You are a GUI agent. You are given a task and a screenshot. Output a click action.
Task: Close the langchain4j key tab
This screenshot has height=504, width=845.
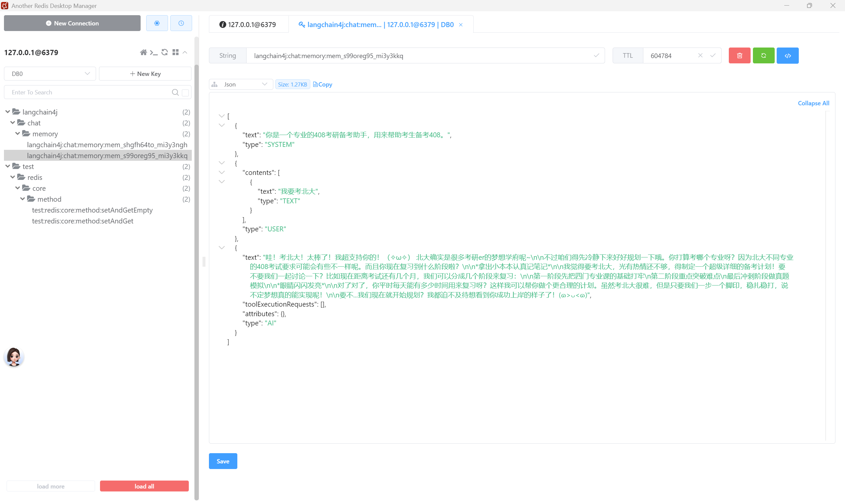tap(460, 25)
